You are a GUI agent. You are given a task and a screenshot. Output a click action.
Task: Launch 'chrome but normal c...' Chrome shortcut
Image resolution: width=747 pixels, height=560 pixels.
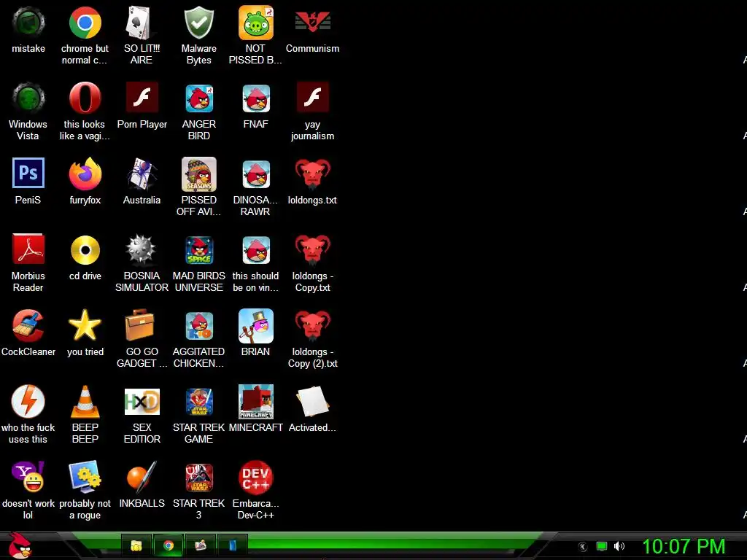[85, 23]
